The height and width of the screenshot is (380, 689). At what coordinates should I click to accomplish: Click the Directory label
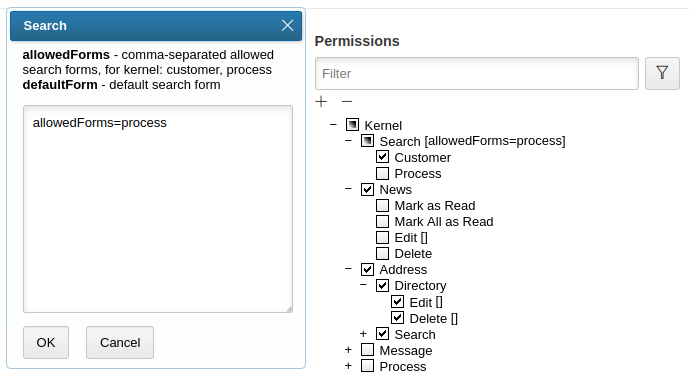coord(421,286)
